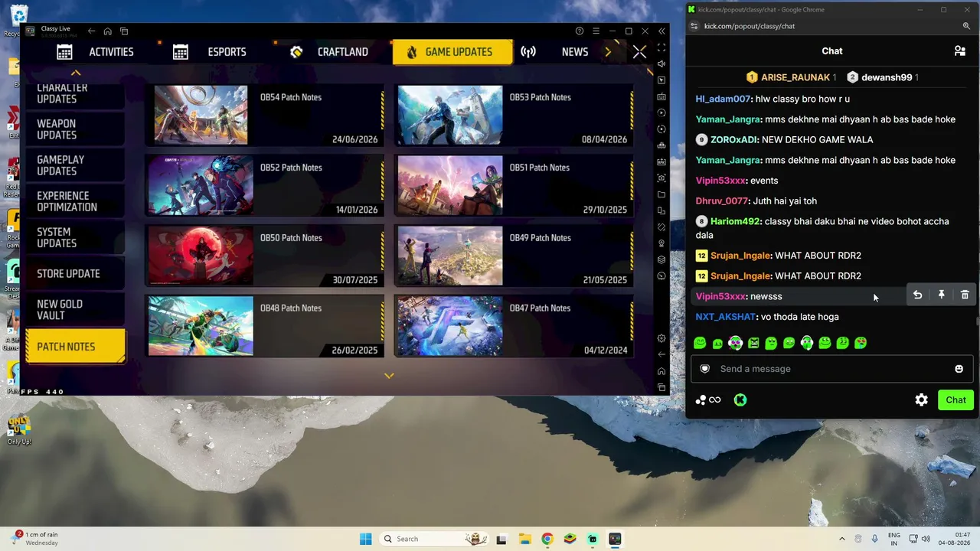Open the OB52 Patch Notes card

coord(265,185)
